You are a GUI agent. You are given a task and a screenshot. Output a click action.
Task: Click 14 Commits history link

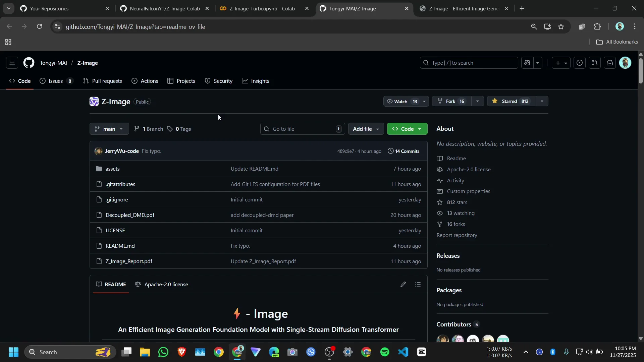click(x=404, y=151)
